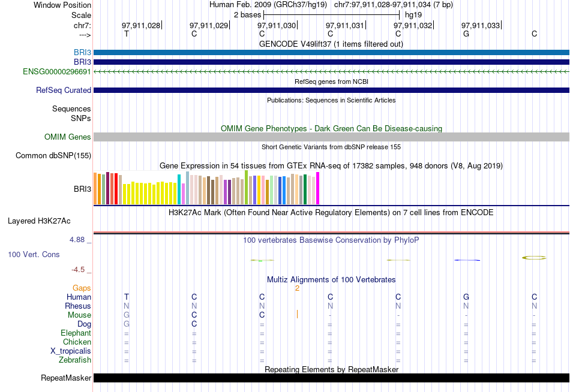Click the light blue BRI3 GENCODE transcript bar

coord(331,52)
